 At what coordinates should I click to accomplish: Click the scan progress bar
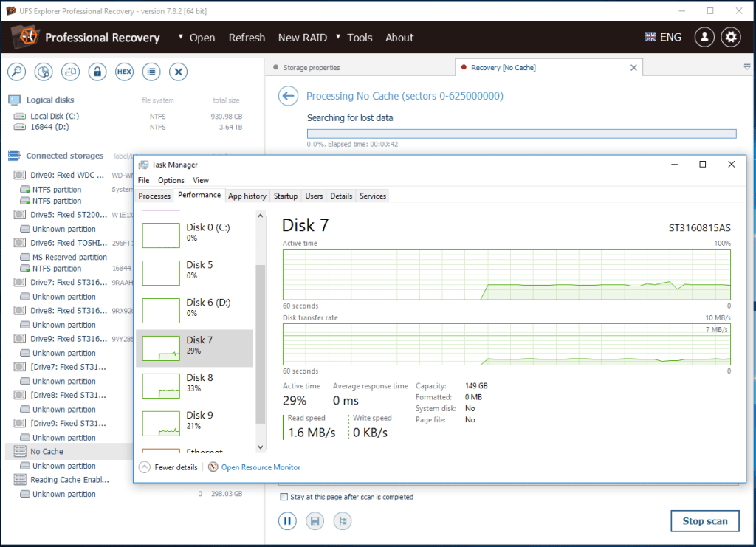pos(520,133)
